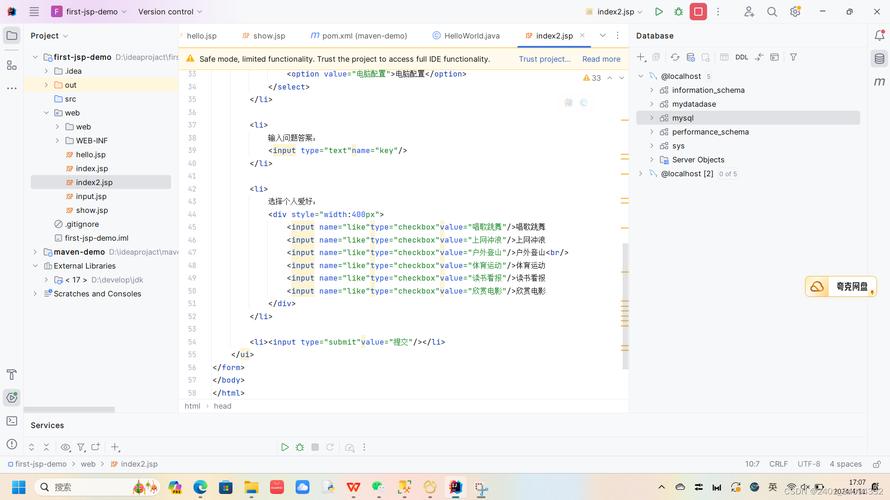The height and width of the screenshot is (500, 890).
Task: Run service with green play in Services
Action: tap(284, 447)
